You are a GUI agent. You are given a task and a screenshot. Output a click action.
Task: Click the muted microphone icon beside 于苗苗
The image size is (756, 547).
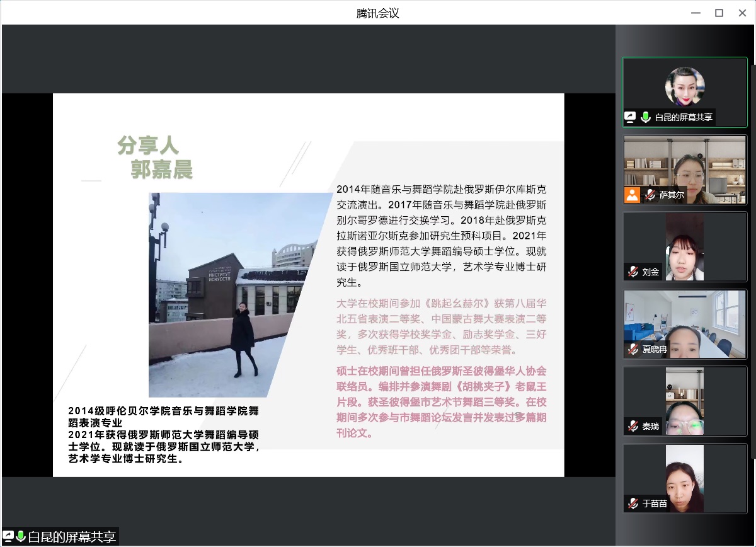click(x=633, y=504)
